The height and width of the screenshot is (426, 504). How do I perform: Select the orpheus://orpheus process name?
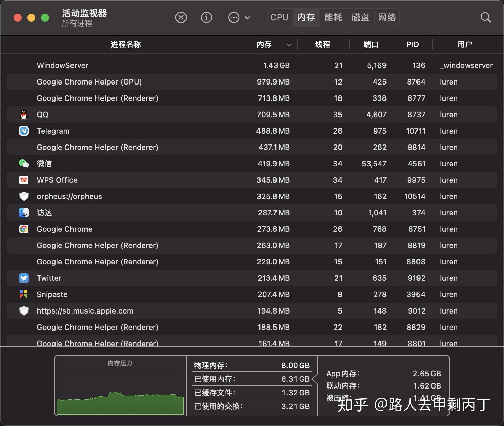(69, 196)
